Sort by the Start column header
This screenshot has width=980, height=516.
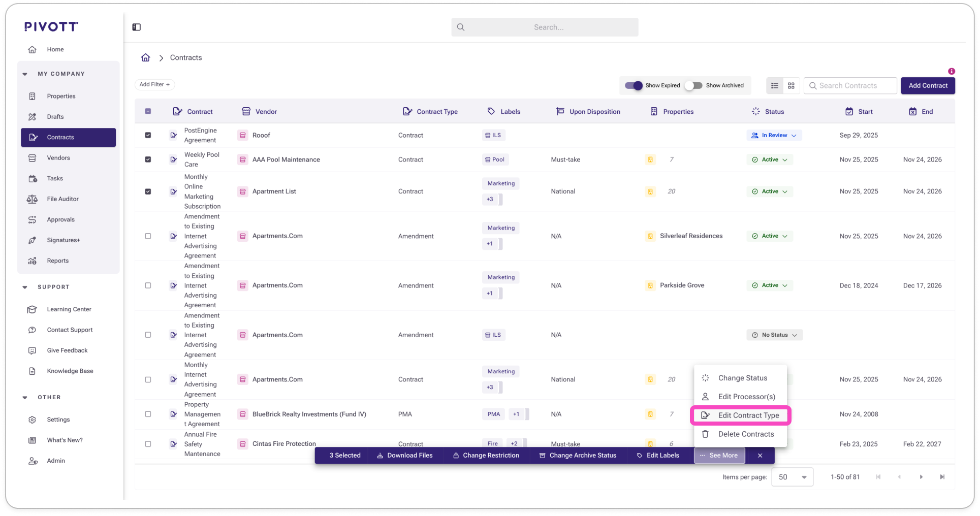pos(859,112)
